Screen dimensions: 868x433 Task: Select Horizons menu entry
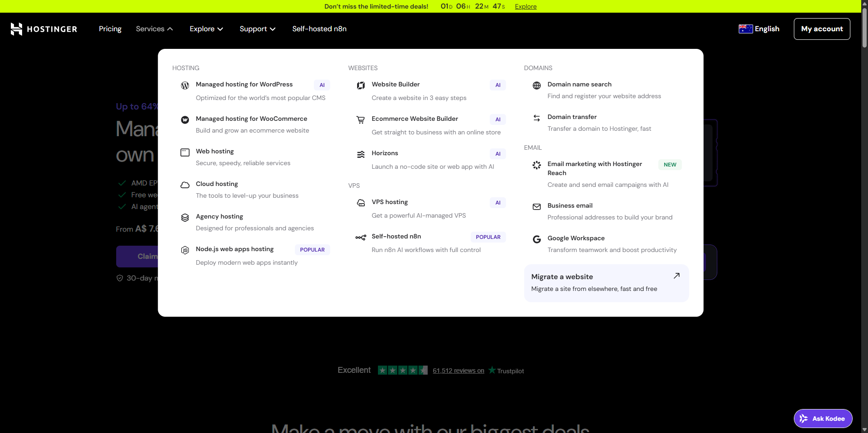[x=431, y=160]
